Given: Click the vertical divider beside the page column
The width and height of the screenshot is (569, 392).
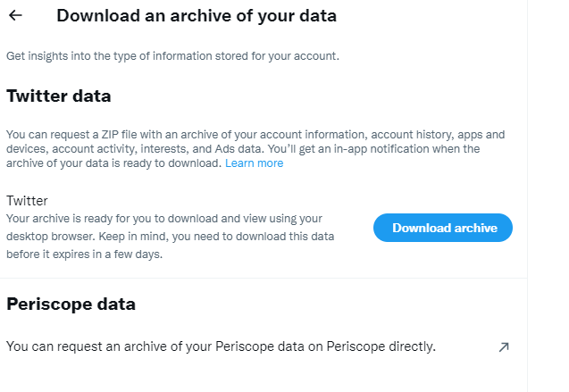Looking at the screenshot, I should pyautogui.click(x=527, y=196).
